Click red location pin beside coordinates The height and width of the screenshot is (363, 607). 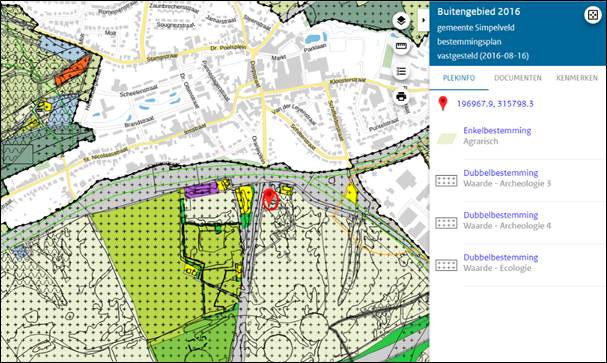[443, 104]
